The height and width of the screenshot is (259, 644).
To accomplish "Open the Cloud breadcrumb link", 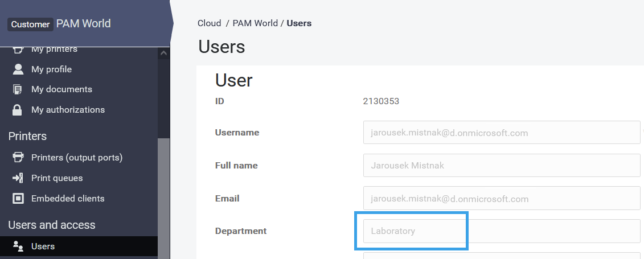I will (x=209, y=23).
